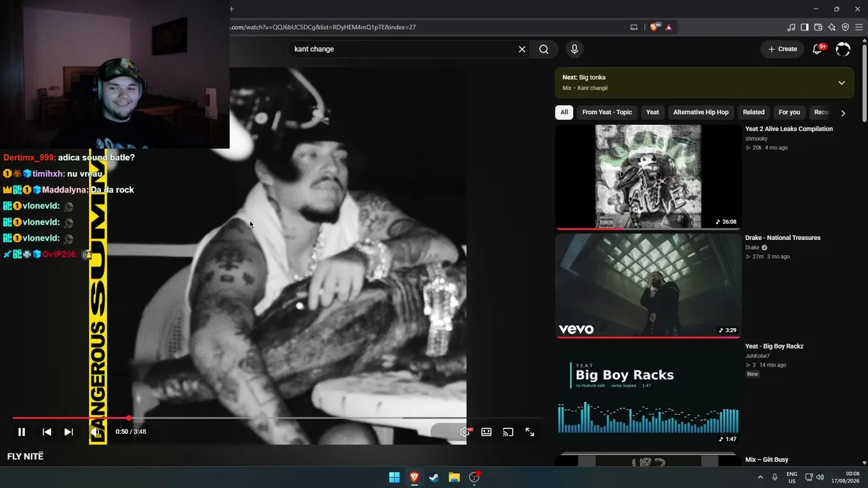Open OBS Studio from the taskbar
Viewport: 868px width, 488px height.
pyautogui.click(x=475, y=477)
